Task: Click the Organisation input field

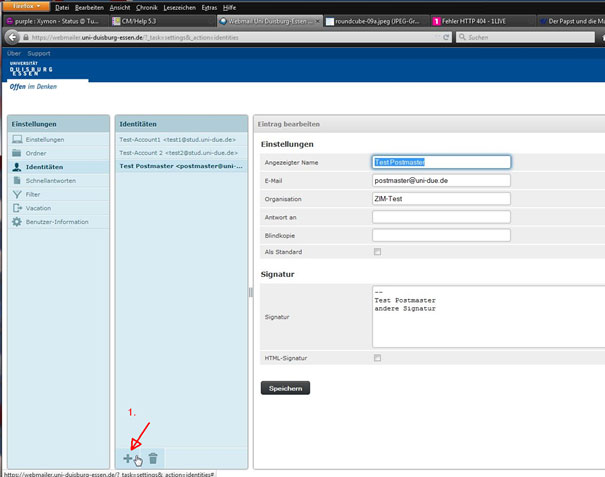Action: click(441, 199)
